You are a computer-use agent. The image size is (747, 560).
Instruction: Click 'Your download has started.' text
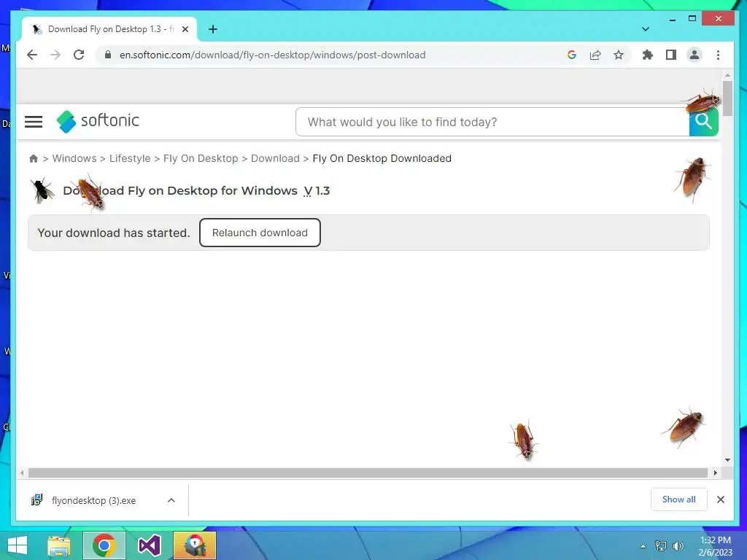click(x=113, y=233)
